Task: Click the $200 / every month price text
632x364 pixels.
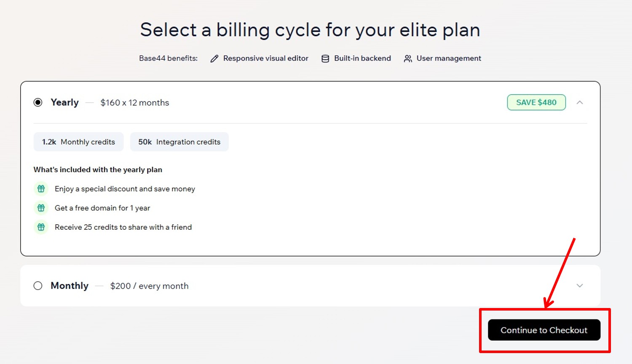Action: (x=149, y=286)
